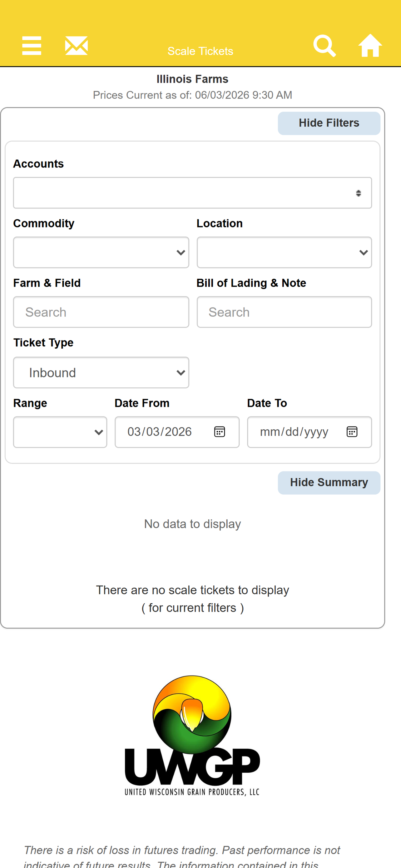Screen dimensions: 401x868
Task: Tap the search magnifier icon
Action: click(324, 46)
